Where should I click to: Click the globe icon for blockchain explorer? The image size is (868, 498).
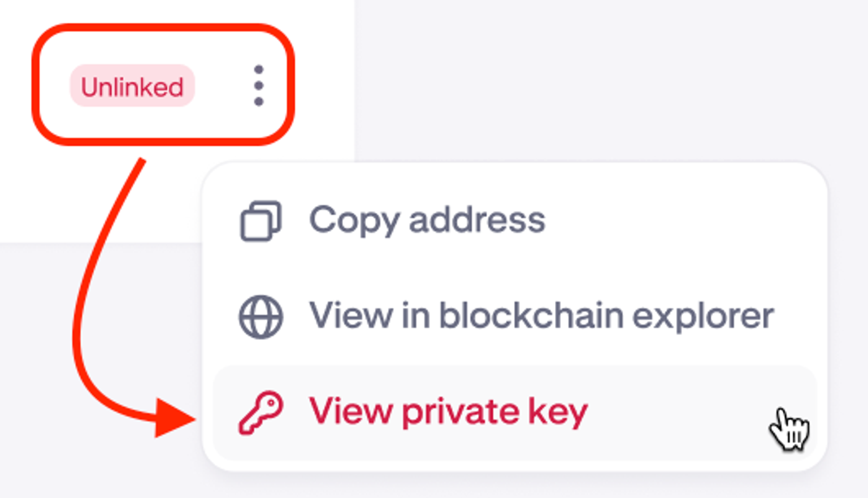(261, 317)
